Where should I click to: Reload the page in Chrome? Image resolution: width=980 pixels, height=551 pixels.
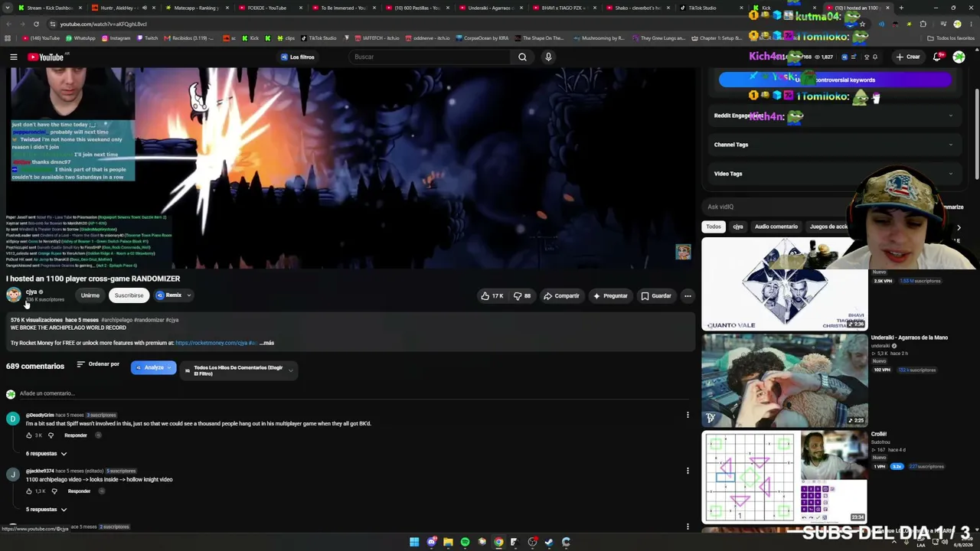pos(36,24)
